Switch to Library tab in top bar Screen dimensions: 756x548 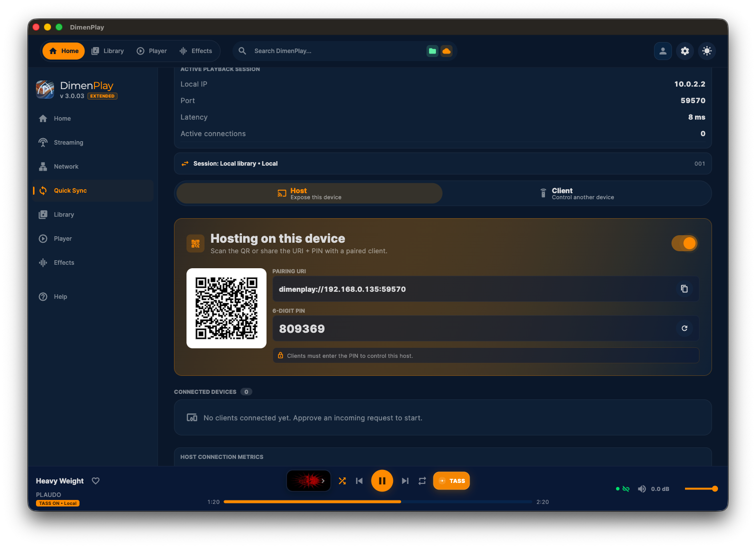pos(107,51)
